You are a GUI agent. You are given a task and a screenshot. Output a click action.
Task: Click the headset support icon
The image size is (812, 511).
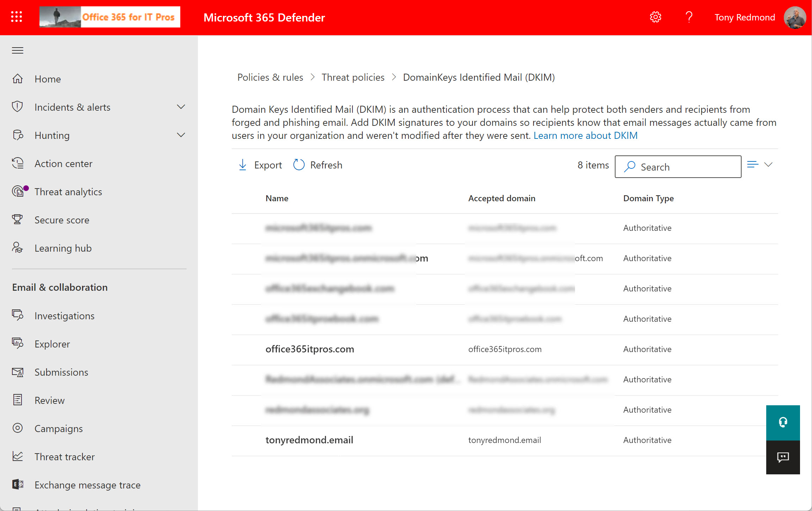(783, 422)
